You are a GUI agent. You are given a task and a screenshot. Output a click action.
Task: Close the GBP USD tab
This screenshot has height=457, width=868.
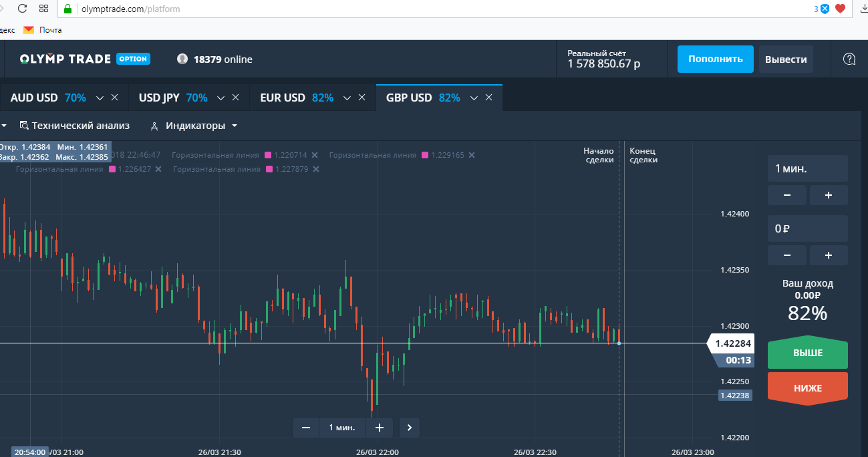coord(488,98)
